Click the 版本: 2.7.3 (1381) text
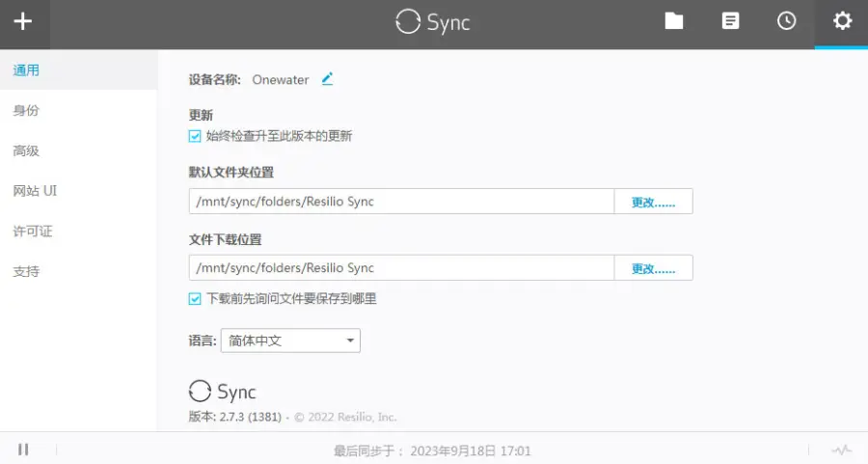 click(x=235, y=417)
